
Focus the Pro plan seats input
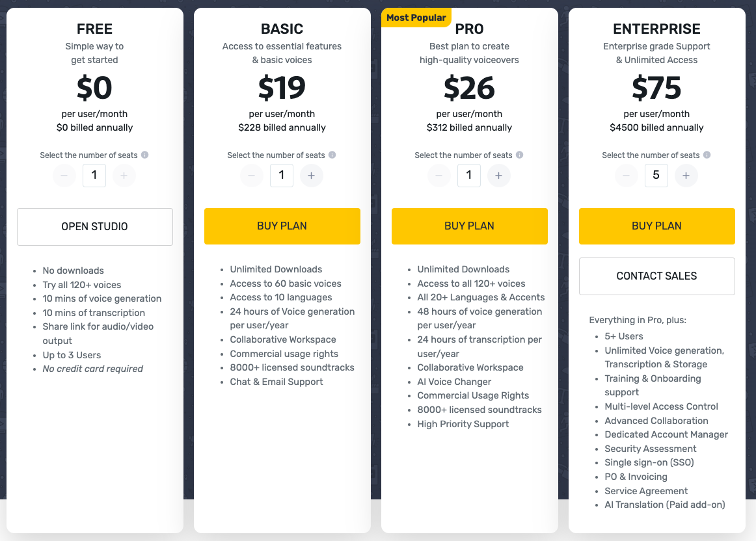(469, 176)
